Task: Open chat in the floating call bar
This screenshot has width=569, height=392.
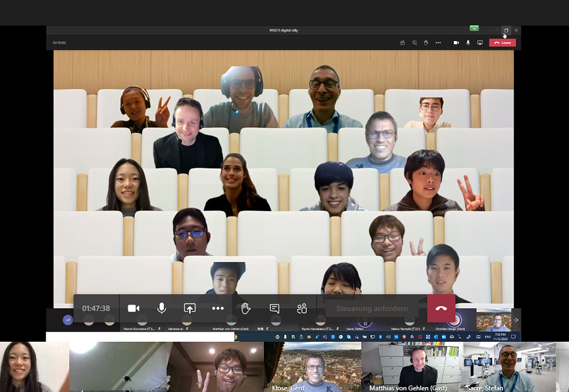Action: click(x=274, y=309)
